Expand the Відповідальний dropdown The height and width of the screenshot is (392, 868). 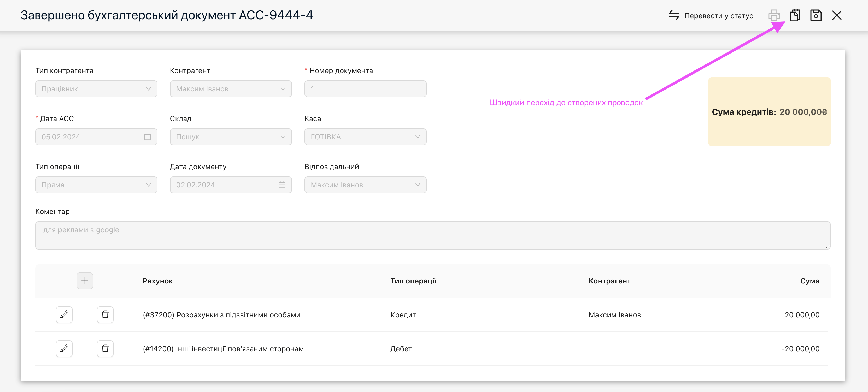pos(365,185)
